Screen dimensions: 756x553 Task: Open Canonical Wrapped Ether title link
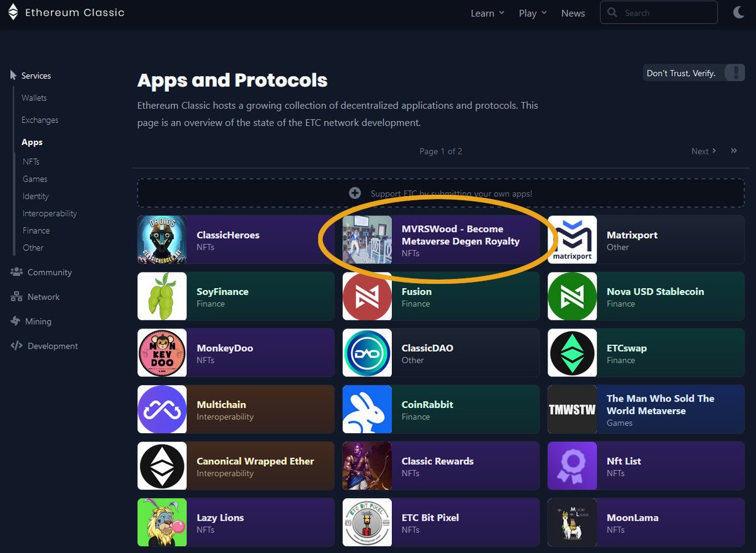(255, 462)
